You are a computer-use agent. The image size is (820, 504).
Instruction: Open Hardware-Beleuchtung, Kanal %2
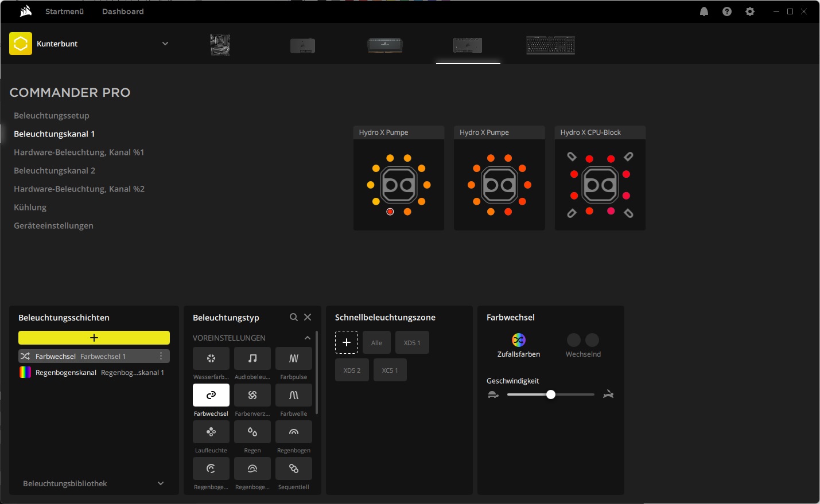79,189
